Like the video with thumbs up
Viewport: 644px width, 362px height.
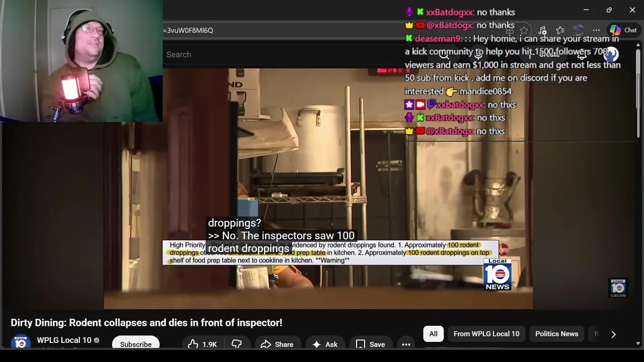202,344
